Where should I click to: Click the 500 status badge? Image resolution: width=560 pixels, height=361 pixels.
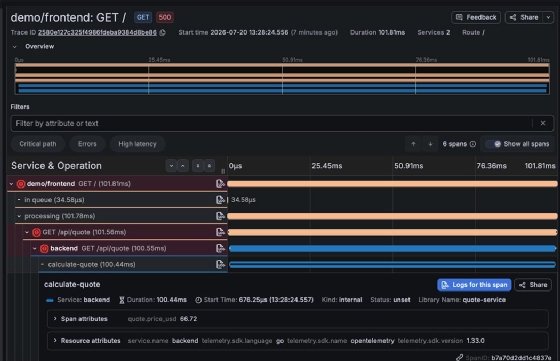point(165,17)
